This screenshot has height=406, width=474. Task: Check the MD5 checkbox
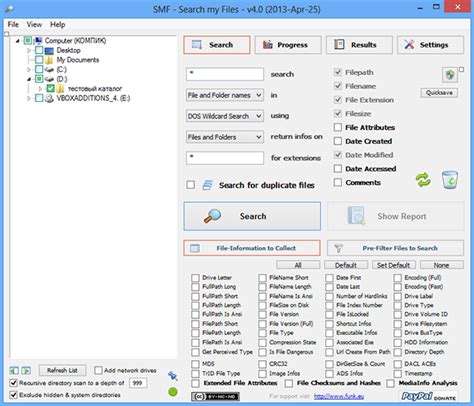(x=195, y=364)
